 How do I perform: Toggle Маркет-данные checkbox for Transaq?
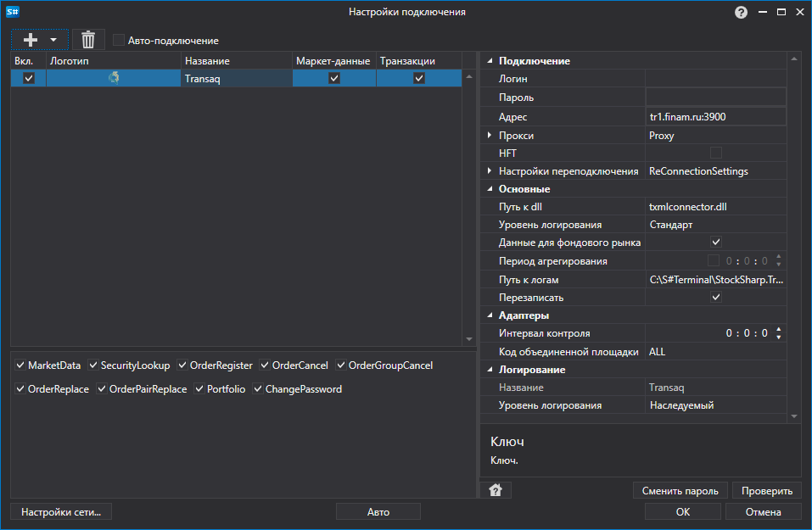pyautogui.click(x=334, y=78)
